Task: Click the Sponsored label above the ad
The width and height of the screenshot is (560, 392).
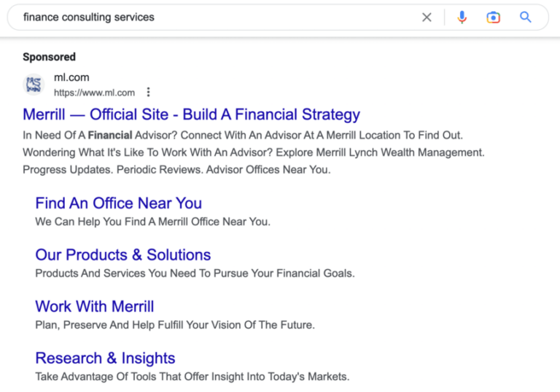Action: point(49,57)
